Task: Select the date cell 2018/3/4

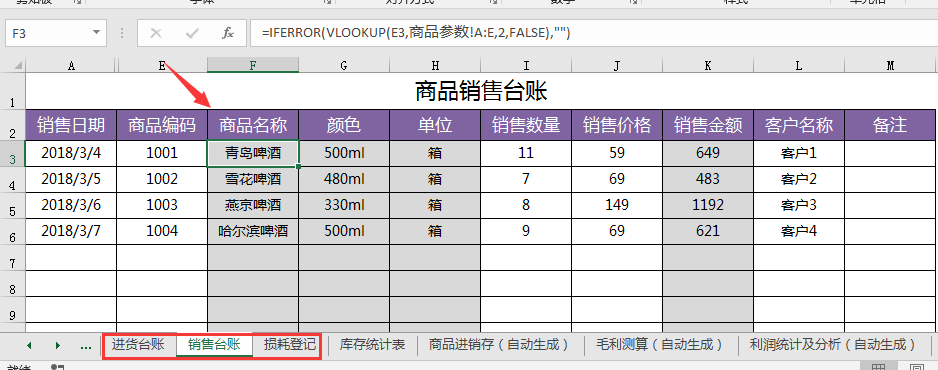Action: 71,153
